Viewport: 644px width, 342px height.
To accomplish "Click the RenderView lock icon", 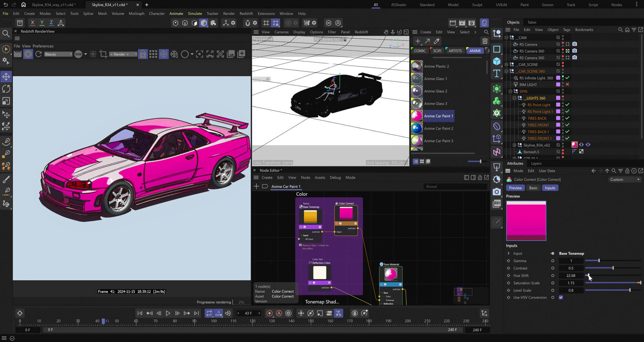I will (142, 54).
